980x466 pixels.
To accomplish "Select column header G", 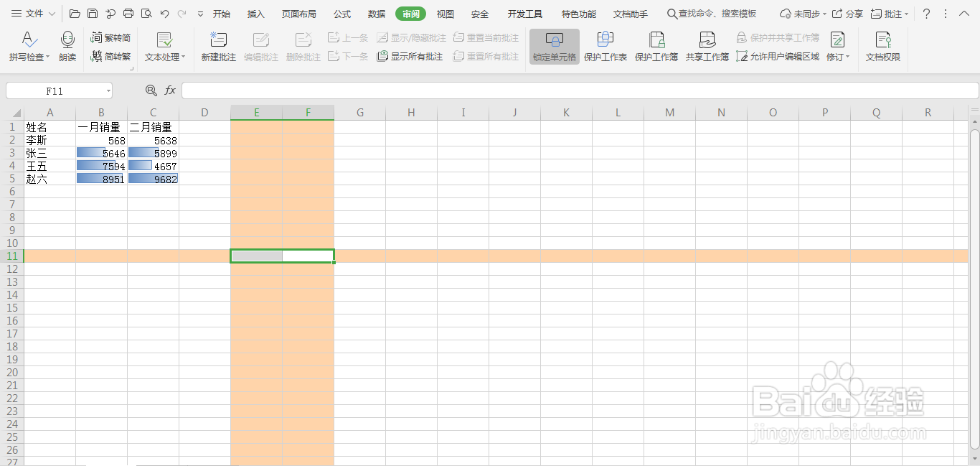I will tap(360, 112).
